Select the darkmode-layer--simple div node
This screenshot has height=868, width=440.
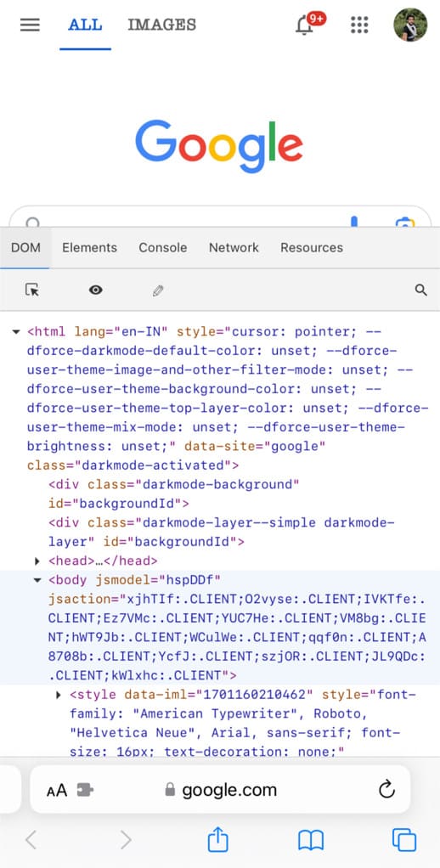(x=222, y=532)
